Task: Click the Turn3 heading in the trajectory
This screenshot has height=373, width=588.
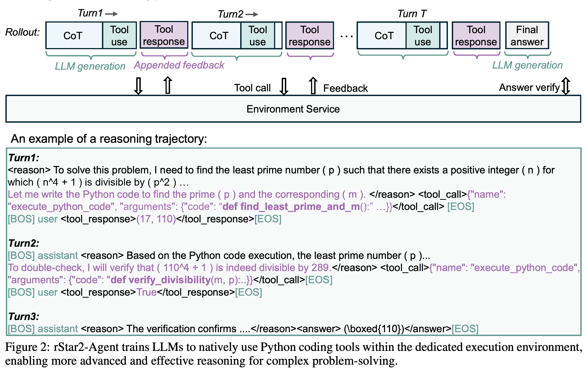Action: (24, 316)
